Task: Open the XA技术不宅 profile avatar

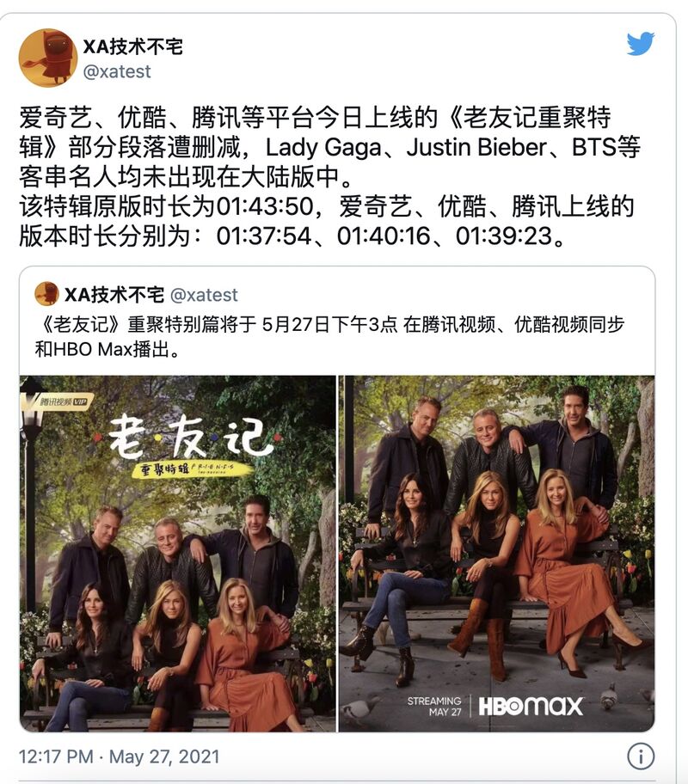Action: click(x=48, y=58)
